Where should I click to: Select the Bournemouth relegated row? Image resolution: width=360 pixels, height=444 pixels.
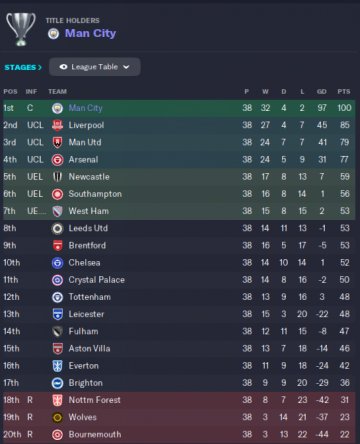(179, 434)
